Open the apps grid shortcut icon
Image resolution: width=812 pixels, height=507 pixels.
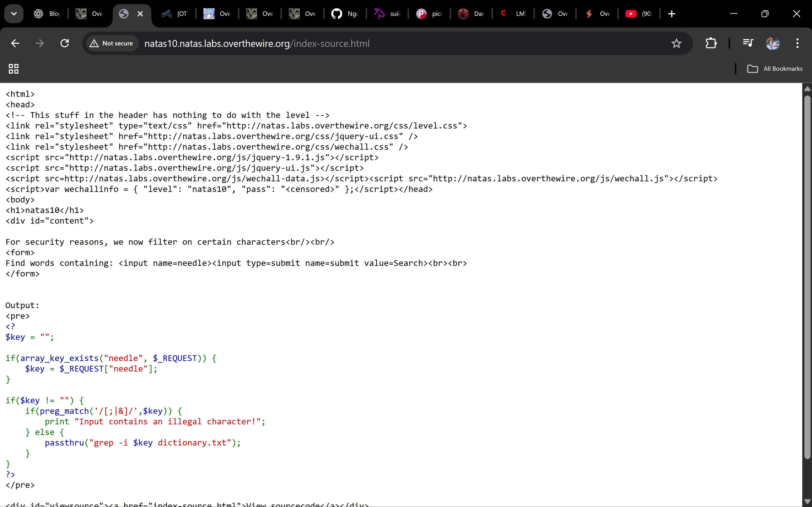14,69
